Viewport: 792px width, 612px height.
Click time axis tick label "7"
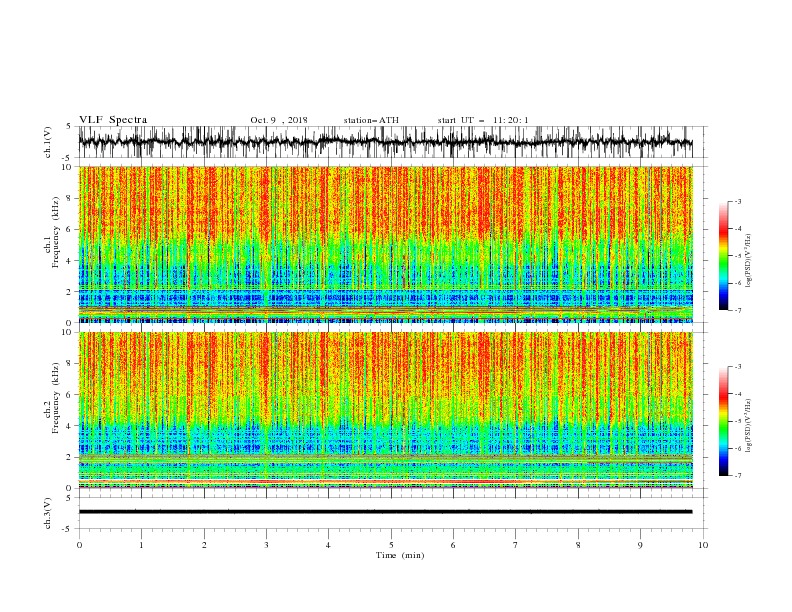click(516, 545)
